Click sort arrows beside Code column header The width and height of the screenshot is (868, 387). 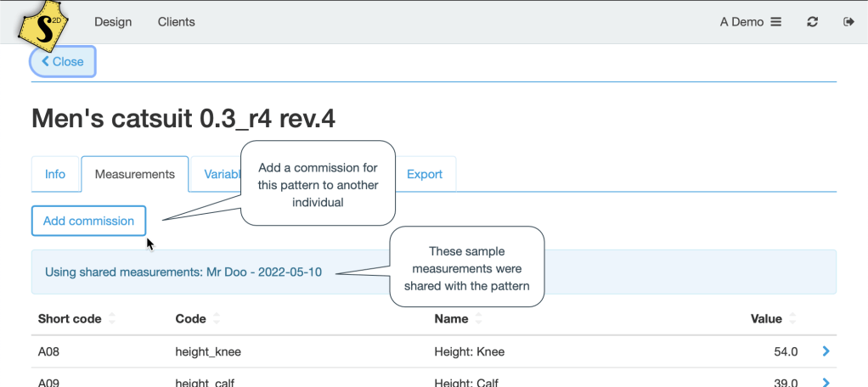pos(217,320)
